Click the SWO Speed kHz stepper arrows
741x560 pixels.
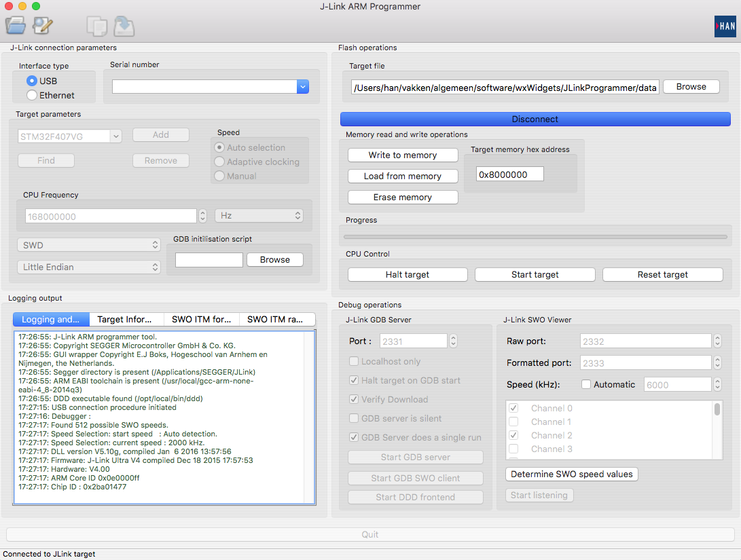pyautogui.click(x=717, y=384)
